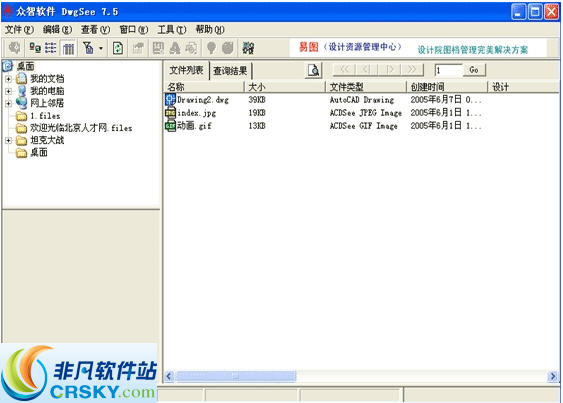Screen dimensions: 563x403
Task: Click the grayed letter A icon
Action: 175,48
